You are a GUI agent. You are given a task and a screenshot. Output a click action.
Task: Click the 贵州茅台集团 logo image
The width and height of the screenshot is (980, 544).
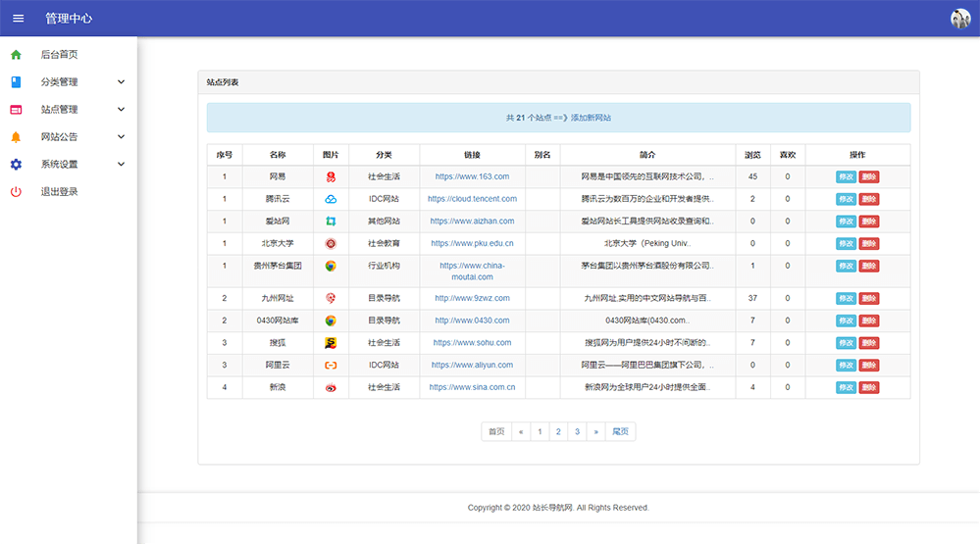[331, 266]
